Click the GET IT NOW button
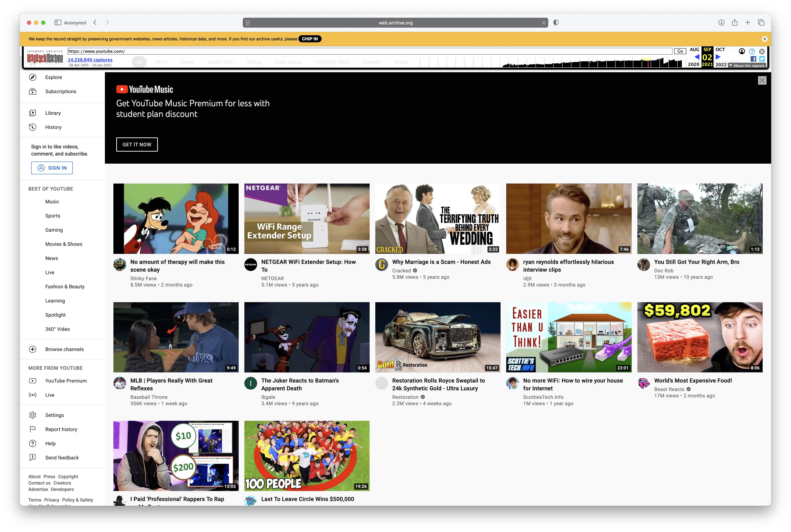The image size is (791, 532). (137, 145)
